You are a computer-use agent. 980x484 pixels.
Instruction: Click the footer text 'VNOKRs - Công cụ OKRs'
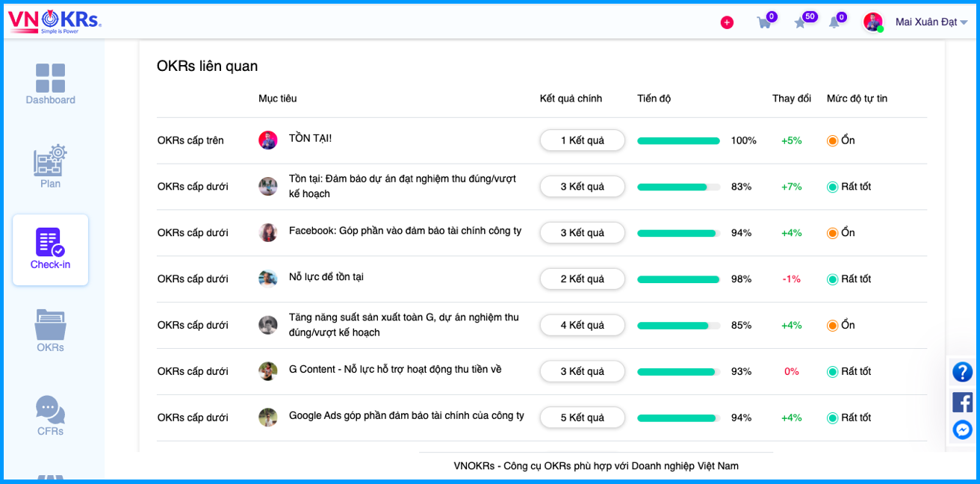596,466
